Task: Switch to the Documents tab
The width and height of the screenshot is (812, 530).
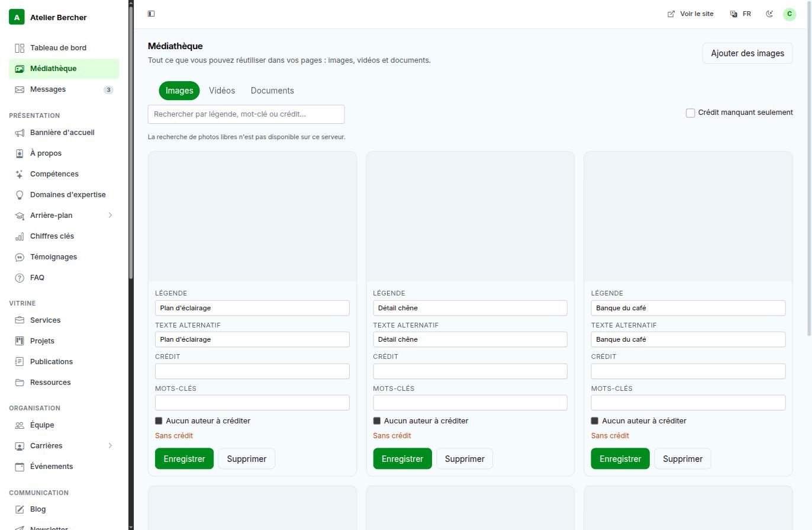Action: coord(272,91)
